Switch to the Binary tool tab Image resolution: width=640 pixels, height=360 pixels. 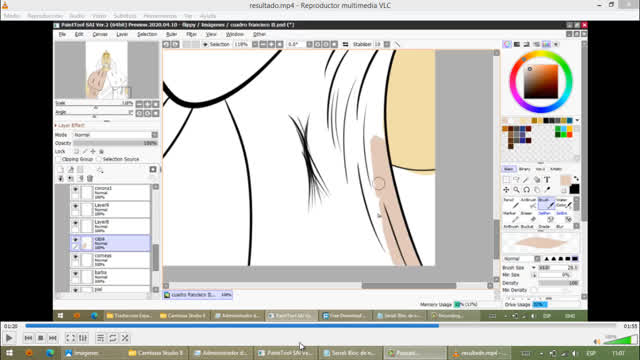[x=524, y=169]
